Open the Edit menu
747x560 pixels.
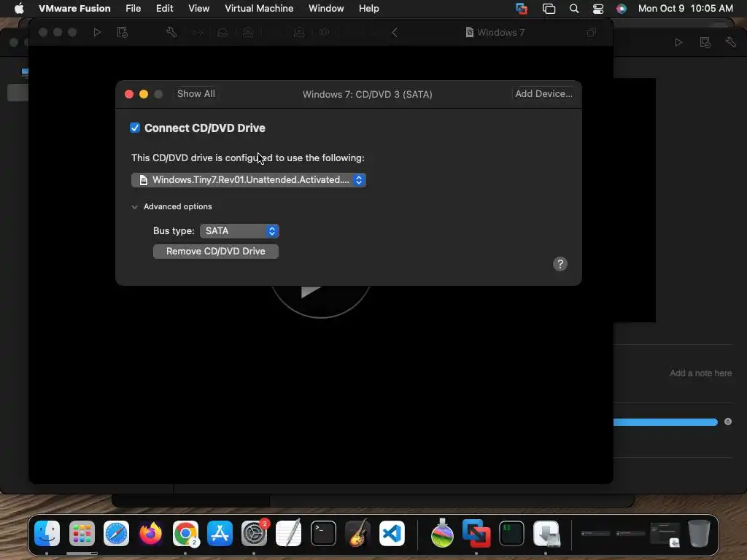[164, 9]
